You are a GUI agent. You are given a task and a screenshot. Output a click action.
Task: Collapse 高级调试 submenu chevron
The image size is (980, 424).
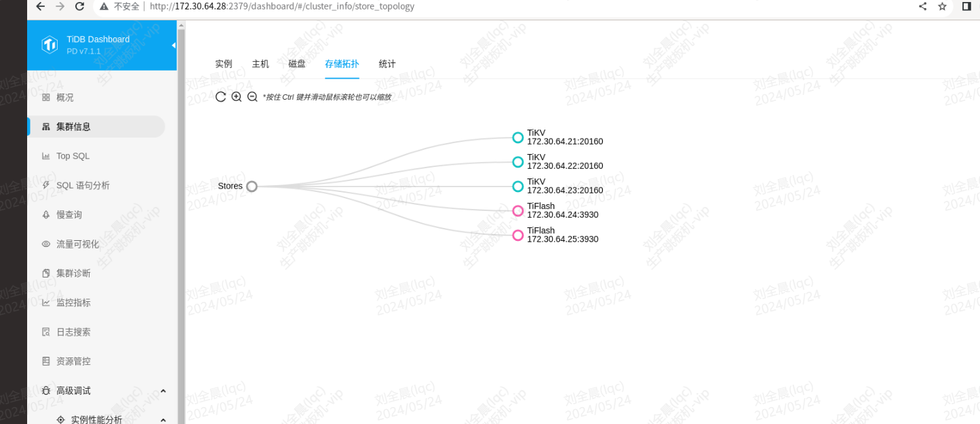click(x=163, y=391)
